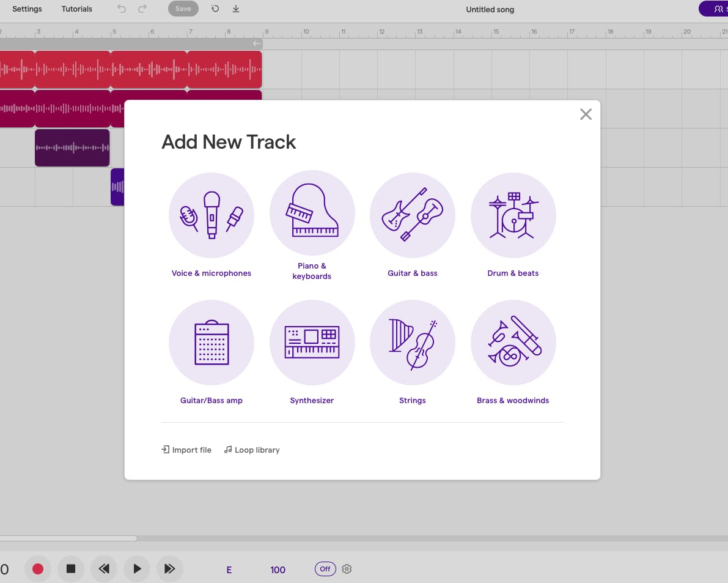Click the download export icon
Image resolution: width=728 pixels, height=583 pixels.
pos(236,9)
